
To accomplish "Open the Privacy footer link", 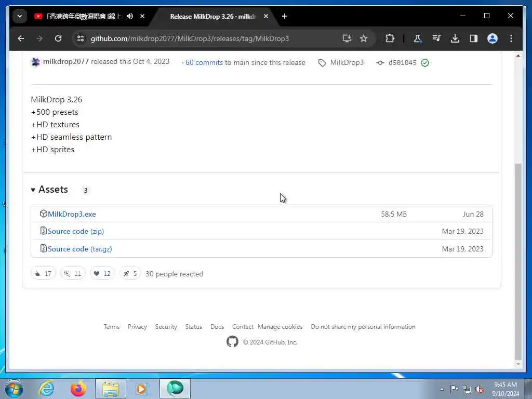I will (137, 327).
